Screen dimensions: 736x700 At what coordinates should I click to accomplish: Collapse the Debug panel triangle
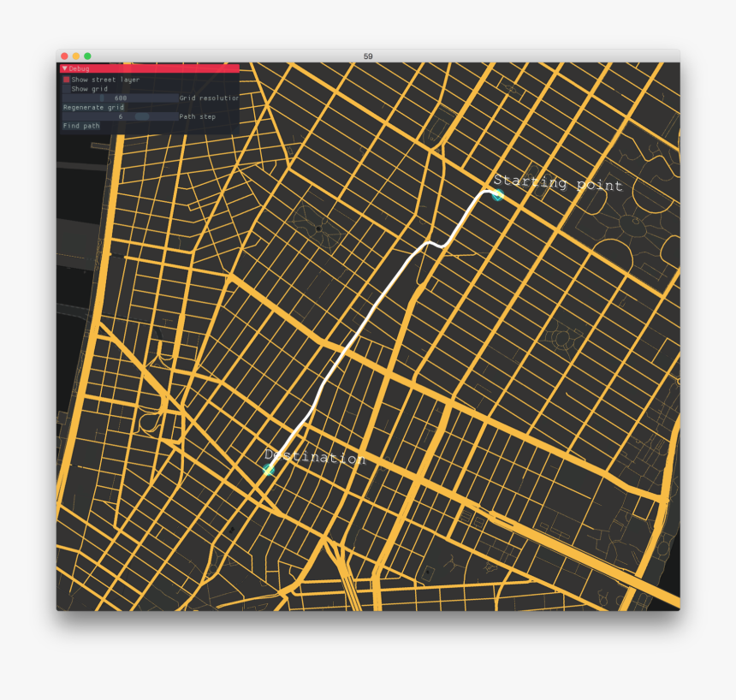tap(65, 68)
